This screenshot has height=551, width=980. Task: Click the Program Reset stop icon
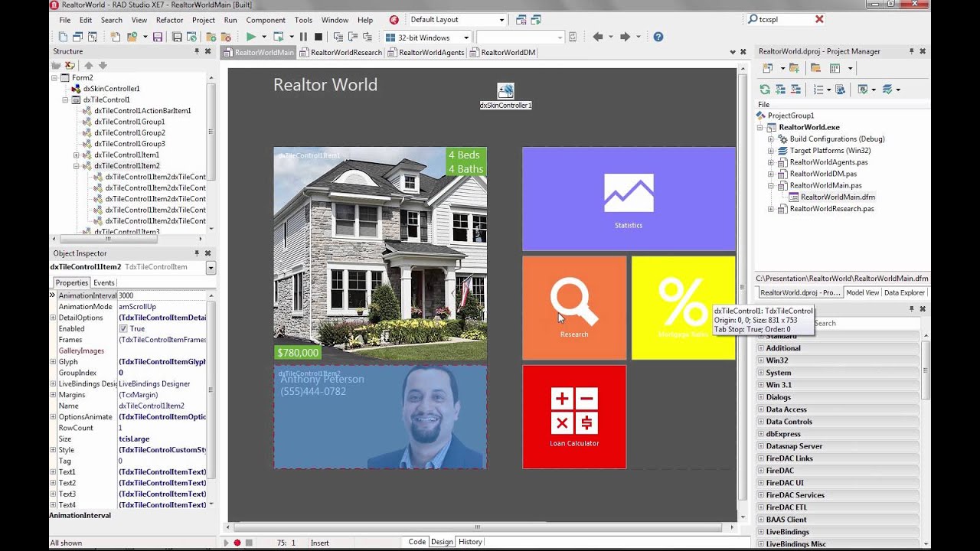click(x=318, y=37)
